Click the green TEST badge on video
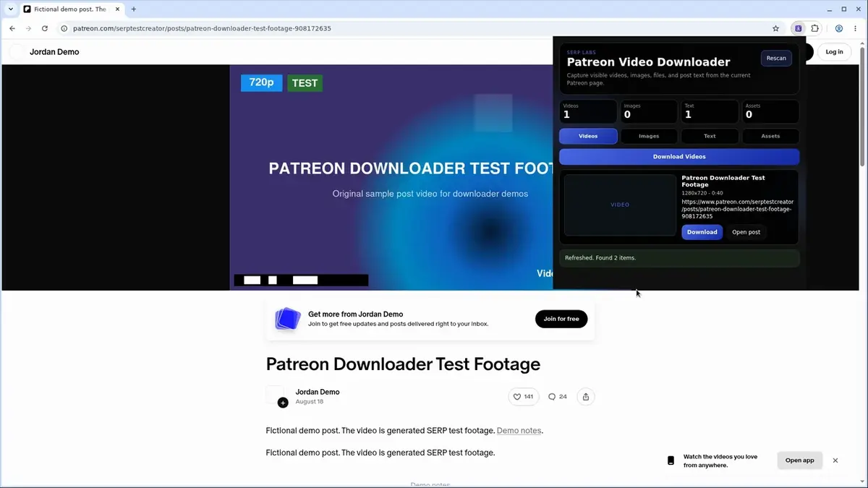Image resolution: width=868 pixels, height=488 pixels. [305, 83]
